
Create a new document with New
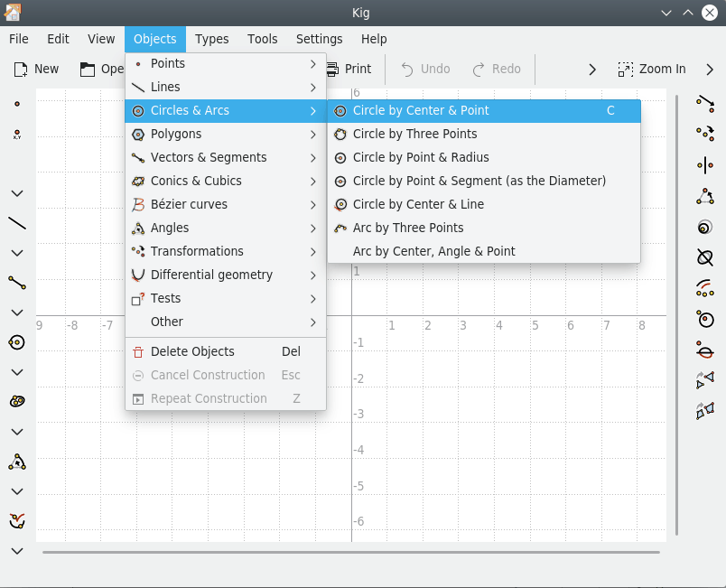(36, 69)
